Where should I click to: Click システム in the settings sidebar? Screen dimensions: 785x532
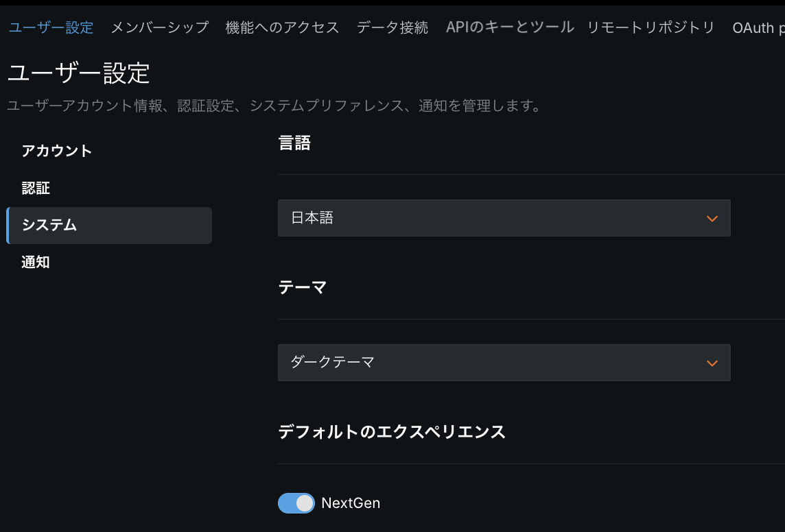coord(49,225)
